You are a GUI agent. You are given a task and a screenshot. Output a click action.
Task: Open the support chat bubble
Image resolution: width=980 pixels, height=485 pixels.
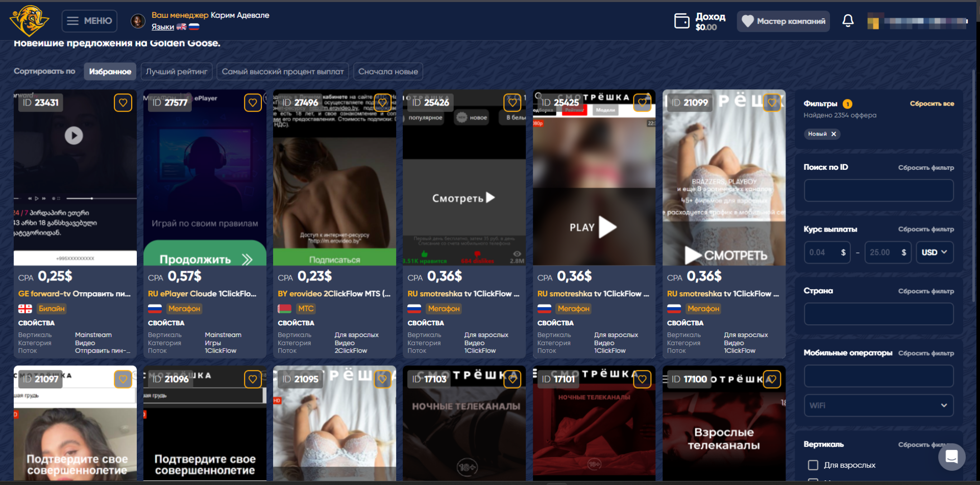tap(951, 456)
